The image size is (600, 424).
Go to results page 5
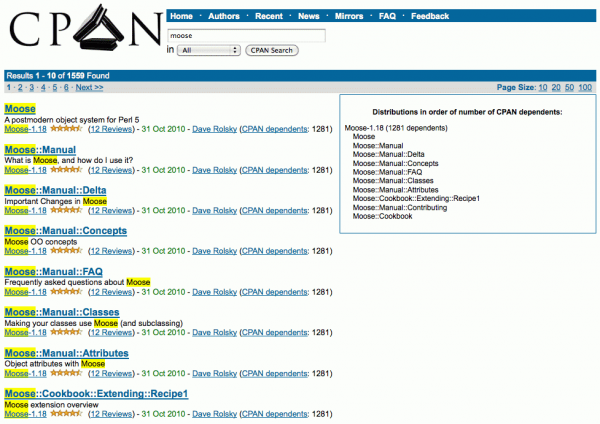point(54,87)
